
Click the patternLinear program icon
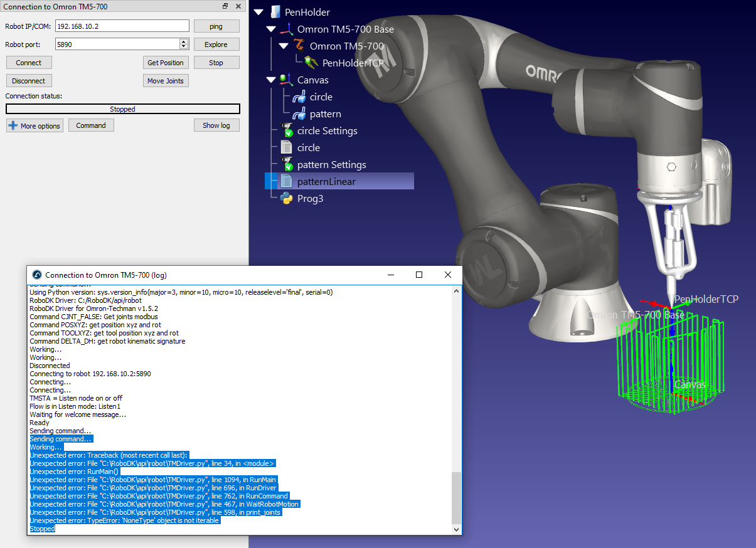pyautogui.click(x=287, y=182)
